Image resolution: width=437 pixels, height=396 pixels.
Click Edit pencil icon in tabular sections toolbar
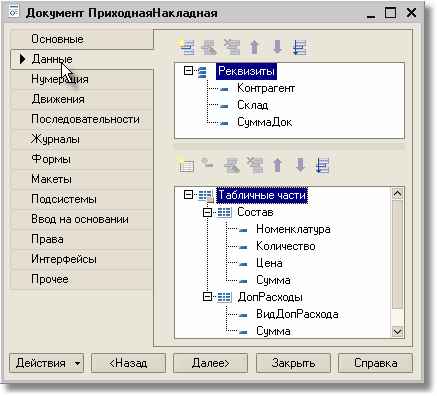point(232,165)
